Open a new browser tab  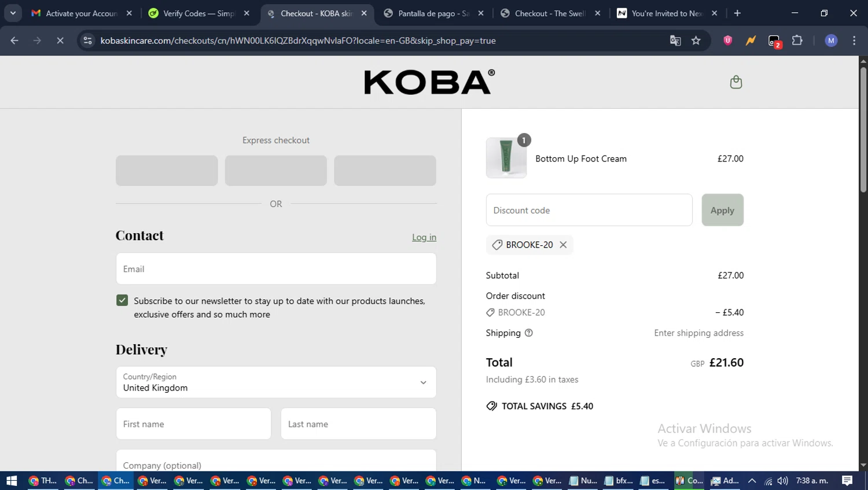[x=737, y=13]
